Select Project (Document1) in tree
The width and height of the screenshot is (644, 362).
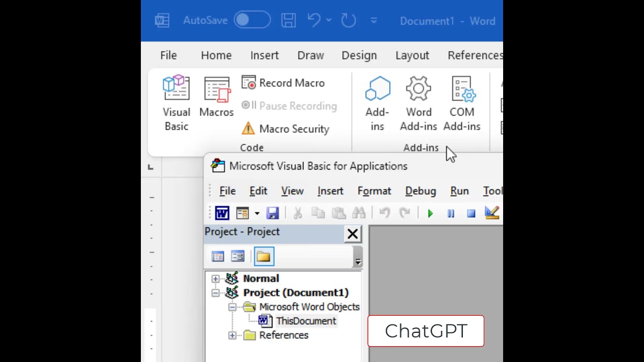coord(295,293)
